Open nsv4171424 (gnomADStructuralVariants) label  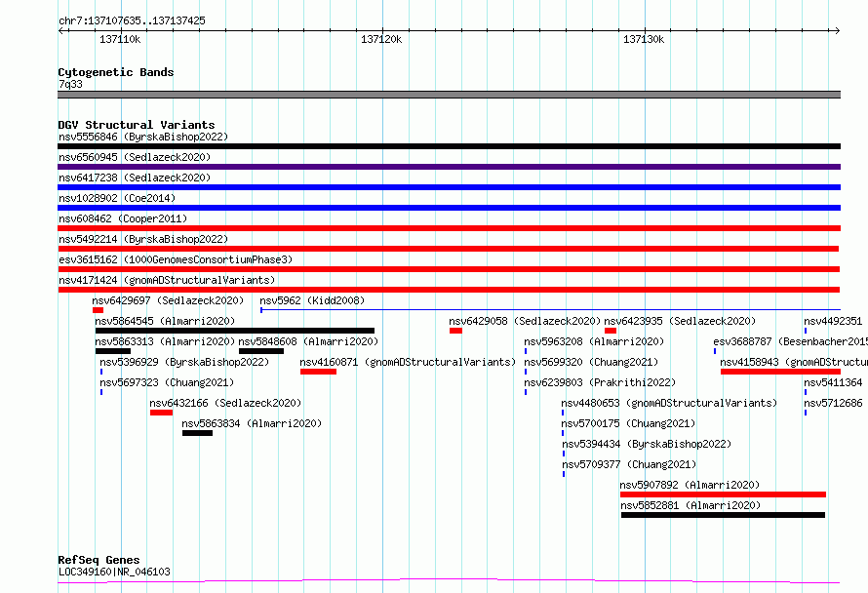pos(167,280)
